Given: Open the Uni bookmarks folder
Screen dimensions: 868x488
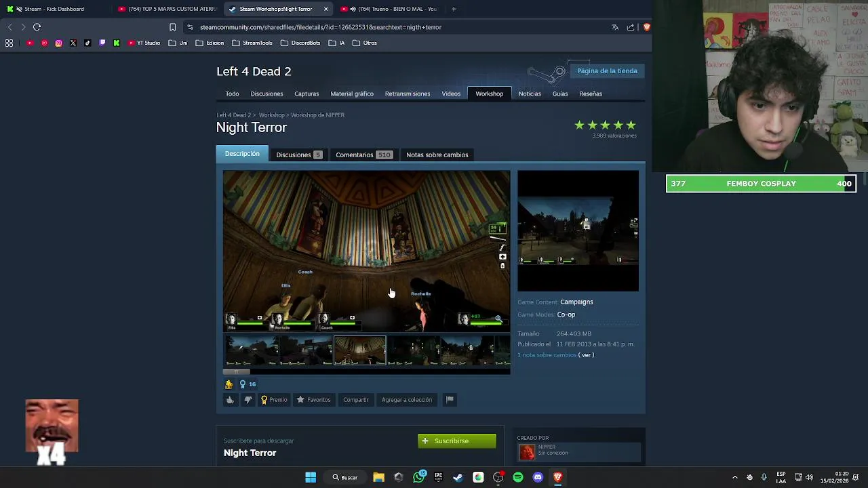Looking at the screenshot, I should (x=178, y=43).
